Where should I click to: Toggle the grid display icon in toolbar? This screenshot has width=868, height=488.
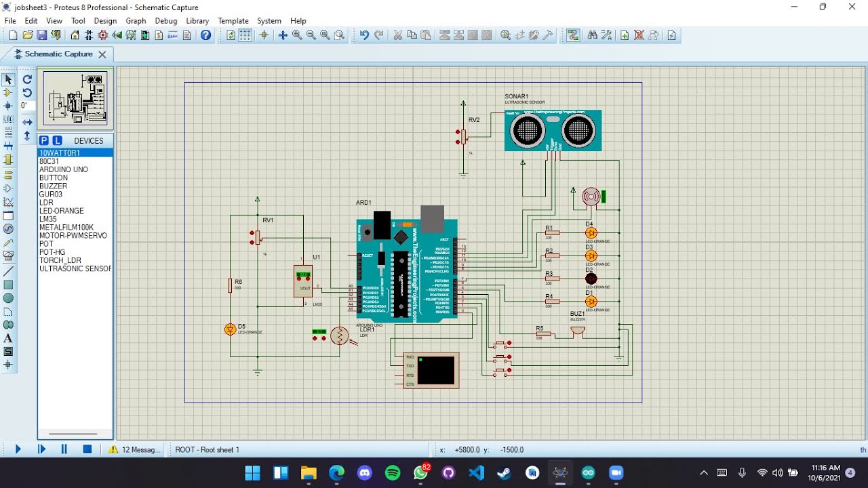click(x=245, y=35)
